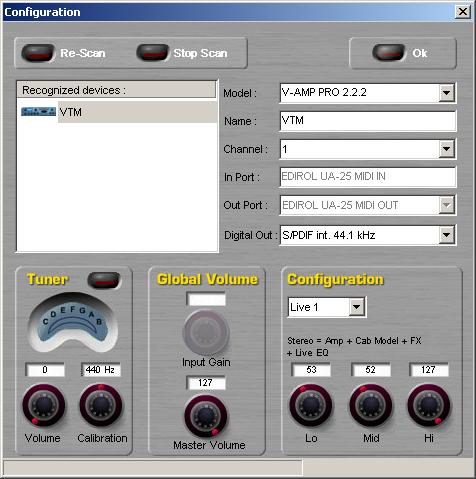Click the Calibration knob
Image resolution: width=476 pixels, height=479 pixels.
(x=101, y=406)
